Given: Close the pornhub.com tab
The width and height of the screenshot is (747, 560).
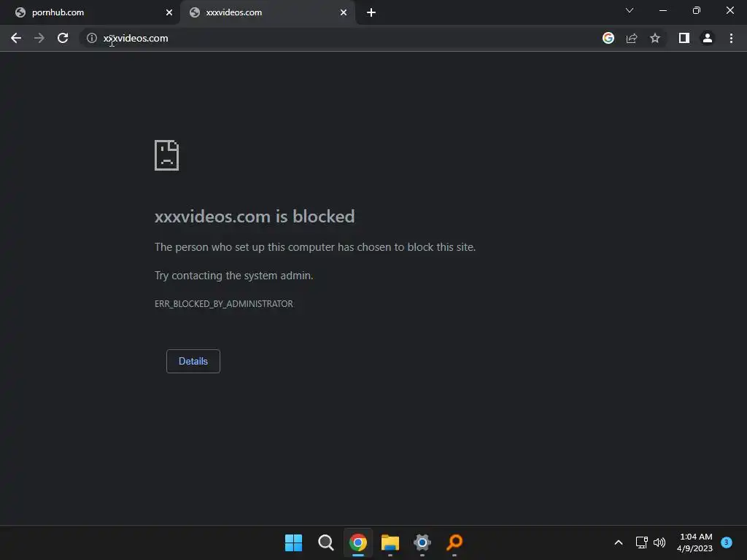Looking at the screenshot, I should pos(169,13).
